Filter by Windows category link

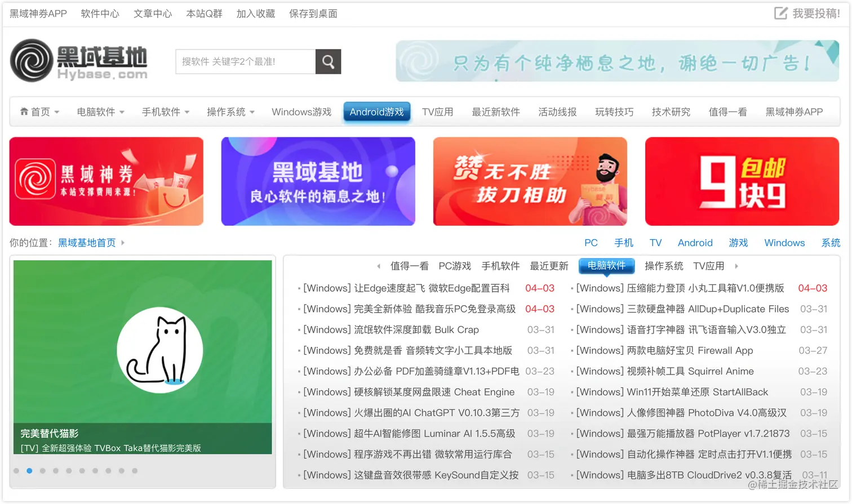(784, 243)
